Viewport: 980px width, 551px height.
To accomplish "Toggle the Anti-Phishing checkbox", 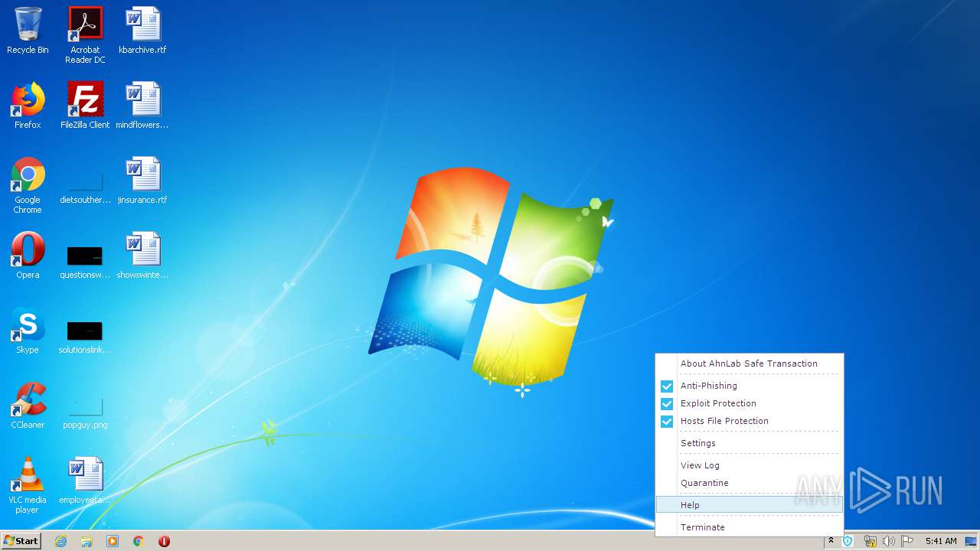I will [667, 386].
